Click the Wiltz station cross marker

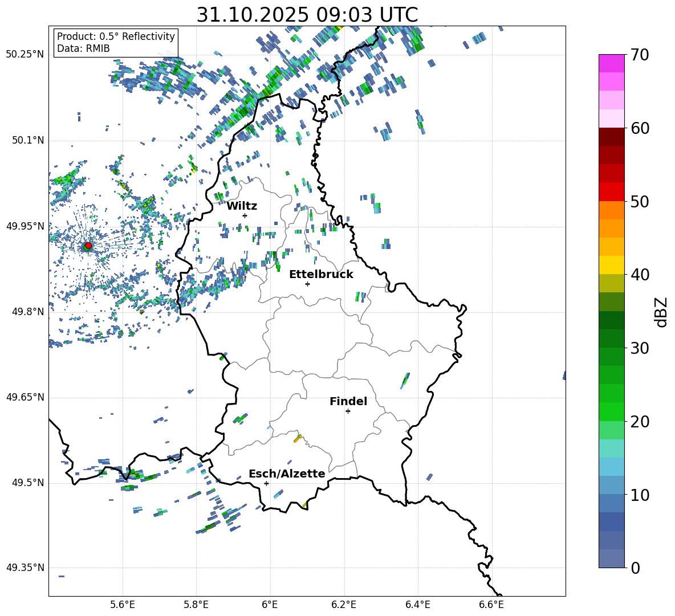click(x=245, y=215)
